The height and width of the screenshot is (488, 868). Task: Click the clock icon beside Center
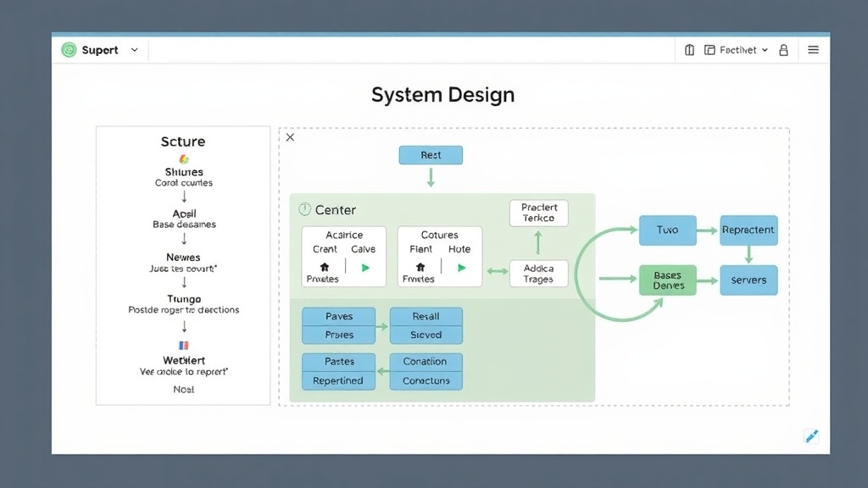click(x=304, y=209)
